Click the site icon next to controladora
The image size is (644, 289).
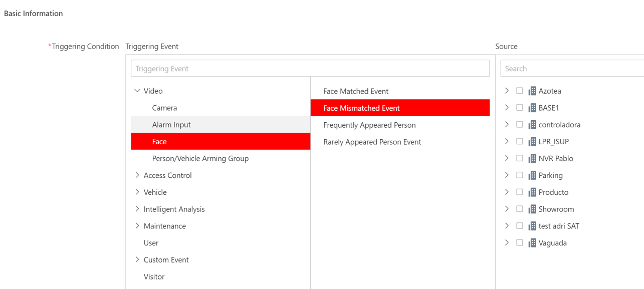click(x=532, y=125)
